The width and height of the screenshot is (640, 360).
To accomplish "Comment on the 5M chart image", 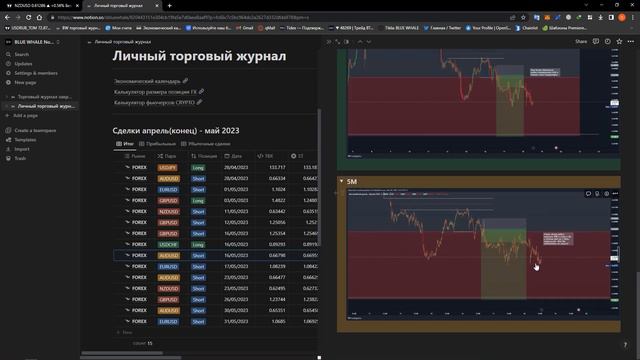I will click(x=588, y=193).
